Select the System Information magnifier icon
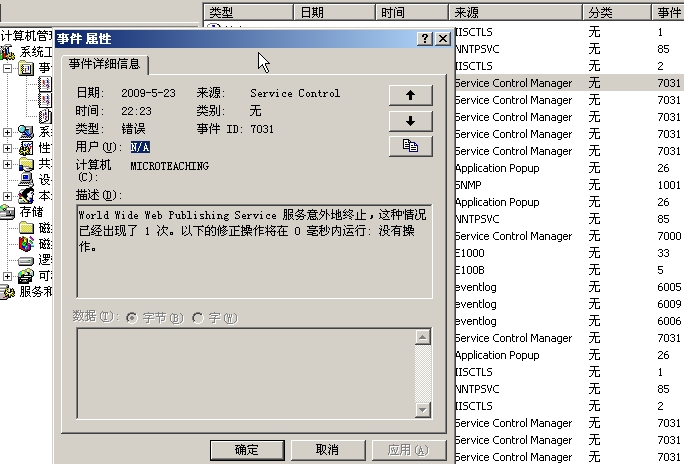 pyautogui.click(x=26, y=132)
